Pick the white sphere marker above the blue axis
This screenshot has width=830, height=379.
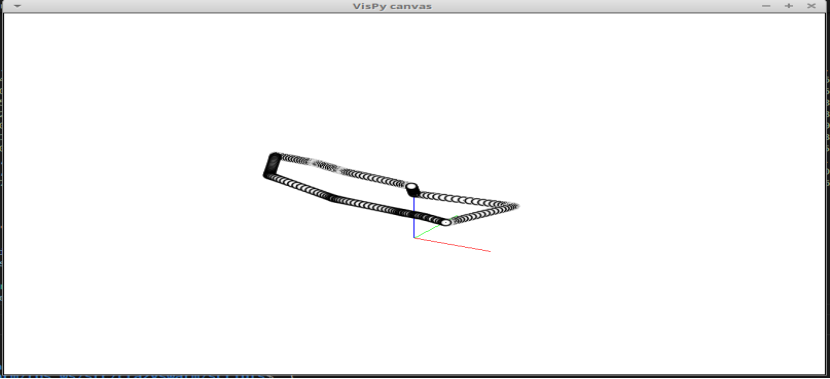pos(412,187)
